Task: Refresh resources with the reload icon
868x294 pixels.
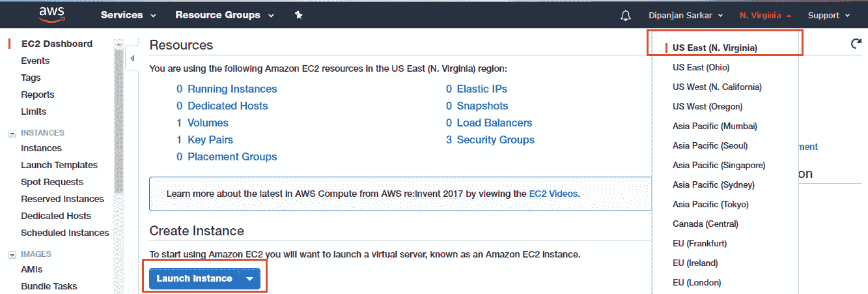Action: click(856, 44)
